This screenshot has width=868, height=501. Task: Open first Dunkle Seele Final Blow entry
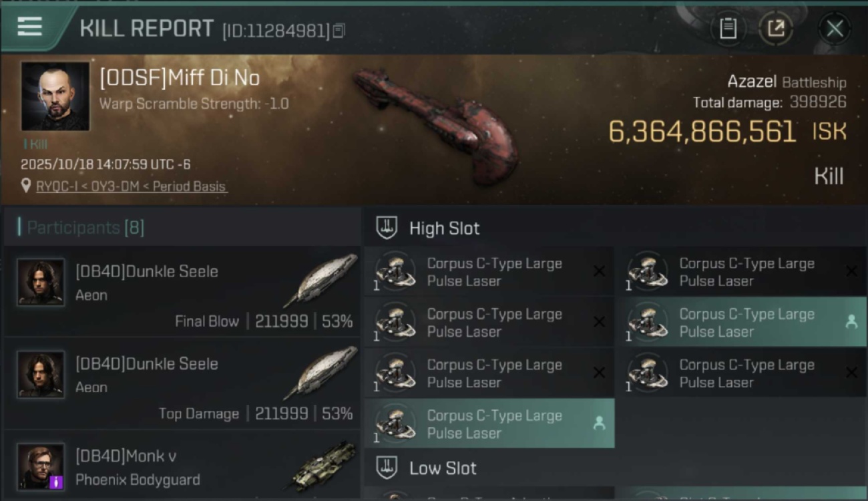182,291
